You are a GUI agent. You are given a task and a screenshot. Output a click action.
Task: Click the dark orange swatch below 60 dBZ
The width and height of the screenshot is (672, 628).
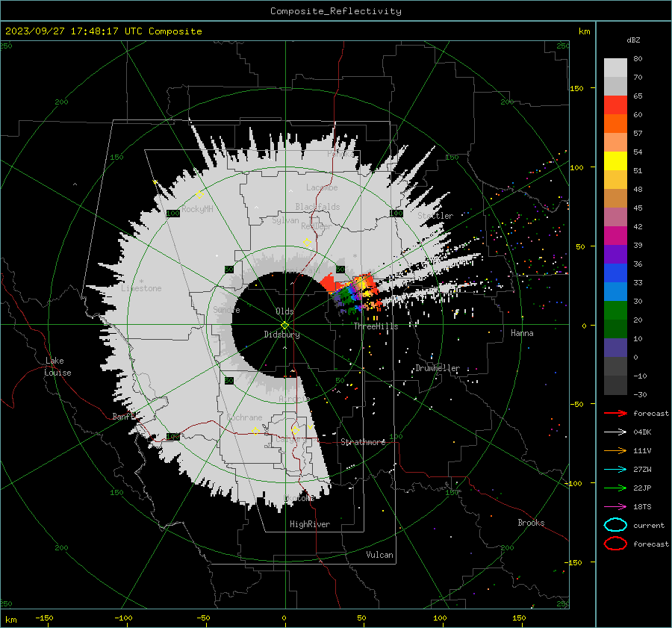pyautogui.click(x=615, y=124)
